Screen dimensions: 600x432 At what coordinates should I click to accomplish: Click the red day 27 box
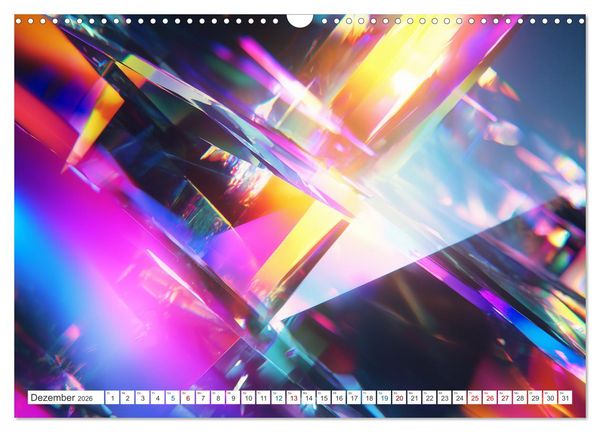pyautogui.click(x=505, y=398)
